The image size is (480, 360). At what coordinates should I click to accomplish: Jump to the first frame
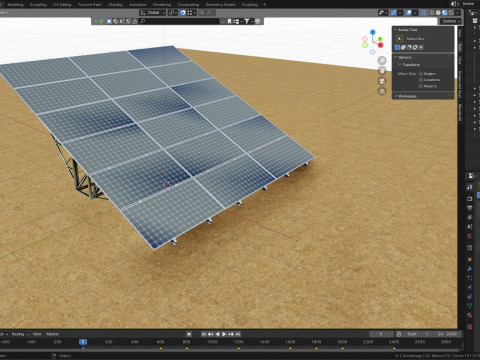[x=204, y=334]
